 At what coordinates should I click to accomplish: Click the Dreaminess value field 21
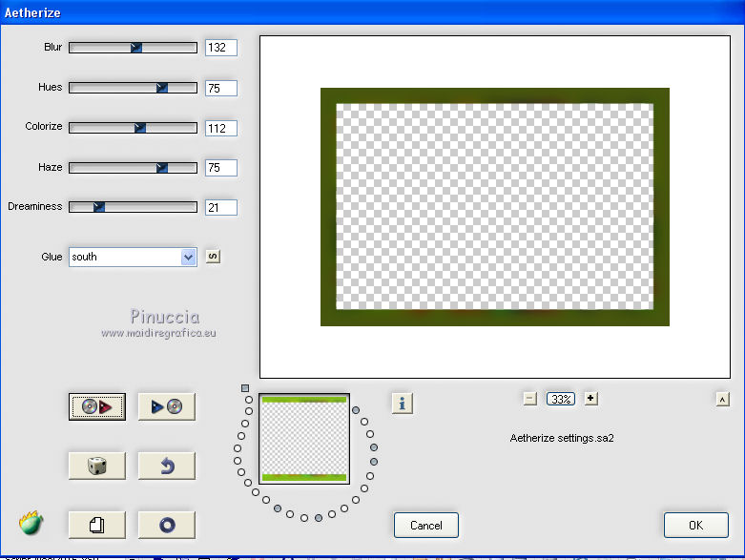click(221, 208)
